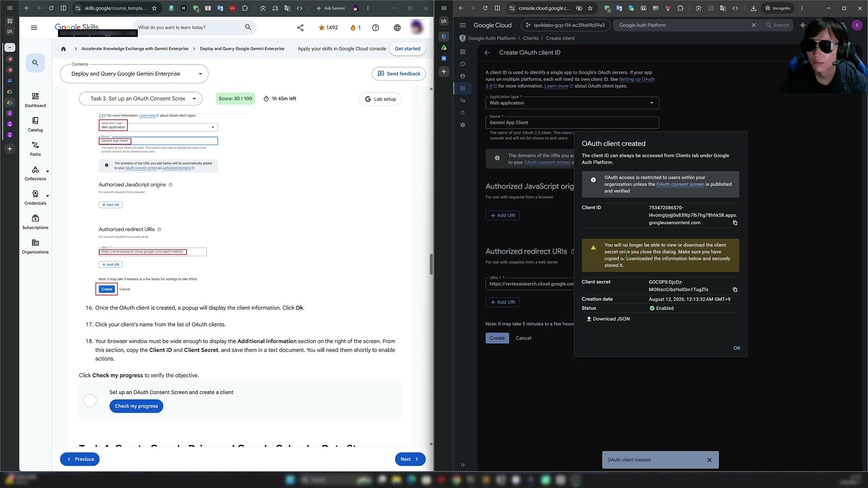
Task: Open the Auth Platform Settings gear icon
Action: [462, 125]
